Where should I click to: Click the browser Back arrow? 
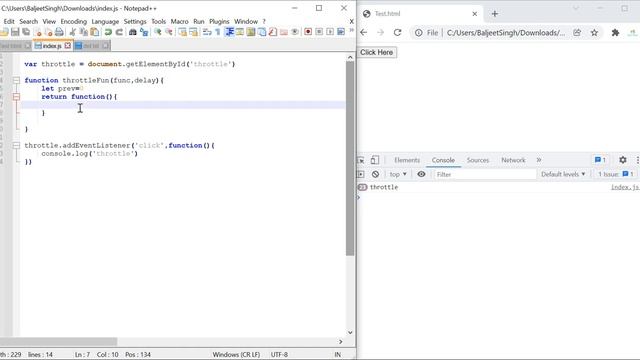364,33
